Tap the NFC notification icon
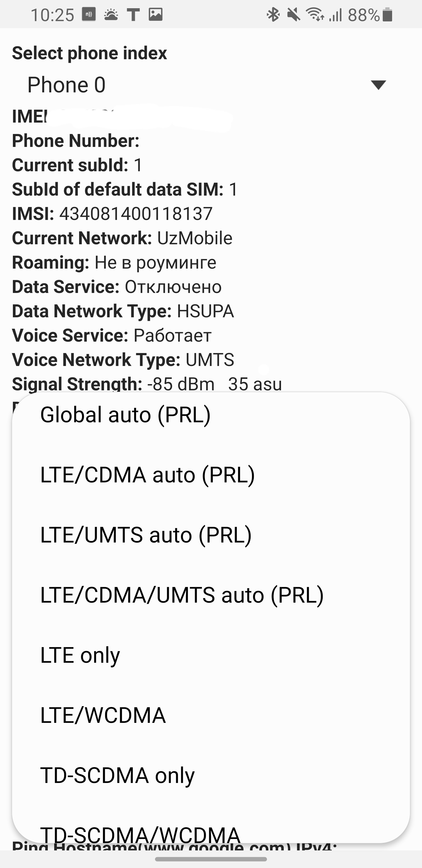422x868 pixels. point(89,14)
